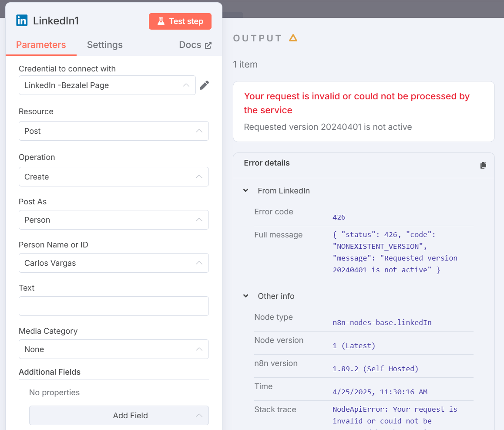Click the n8n version value 1.89.2 (Self Hosted)
The height and width of the screenshot is (430, 504).
pyautogui.click(x=376, y=369)
